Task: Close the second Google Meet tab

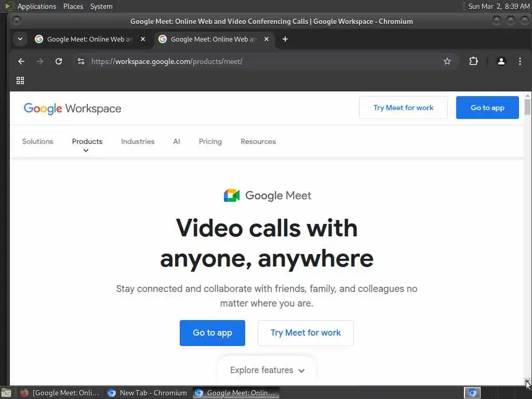Action: coord(267,39)
